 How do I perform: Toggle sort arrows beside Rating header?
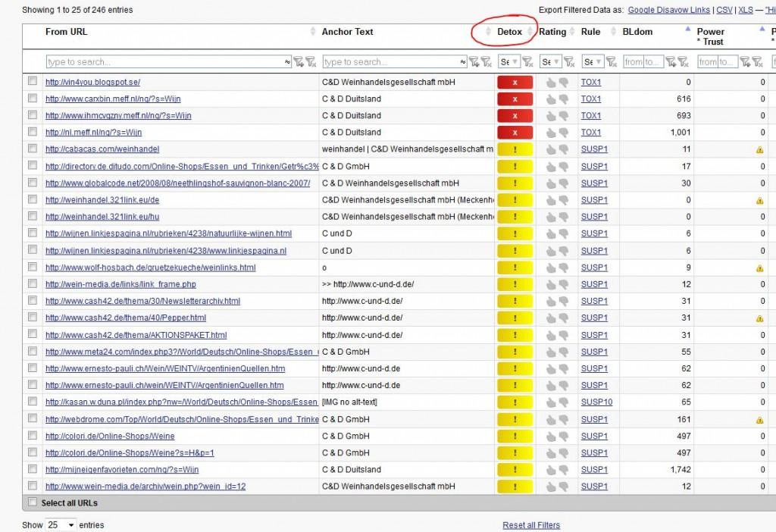coord(573,32)
